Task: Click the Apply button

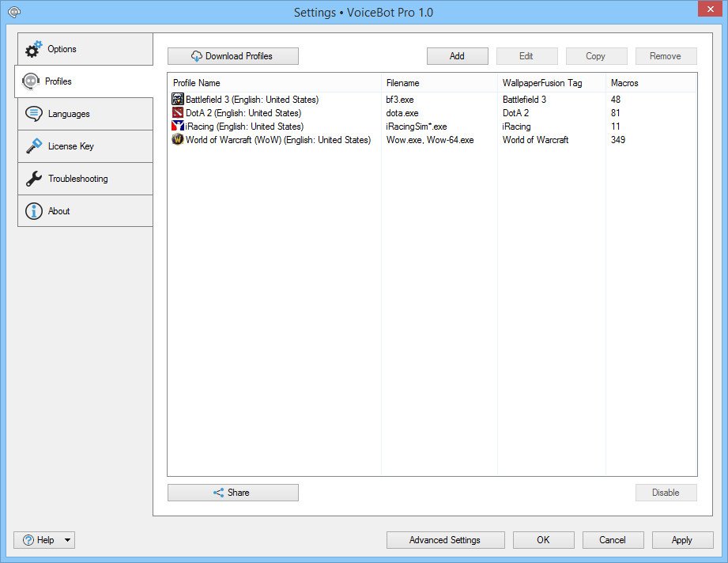Action: pos(681,540)
